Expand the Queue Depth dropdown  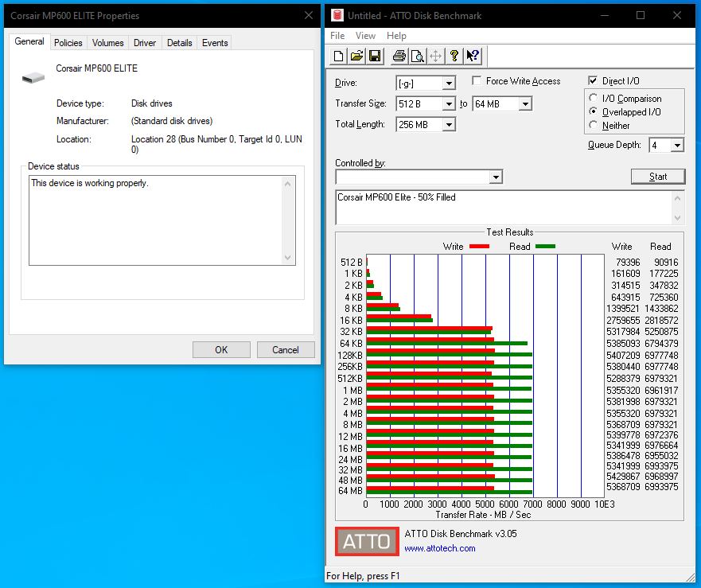click(x=677, y=146)
